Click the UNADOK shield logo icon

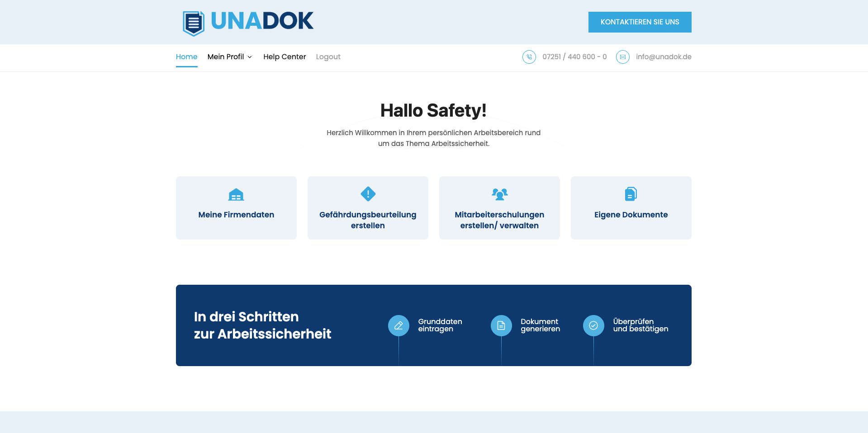click(x=194, y=23)
